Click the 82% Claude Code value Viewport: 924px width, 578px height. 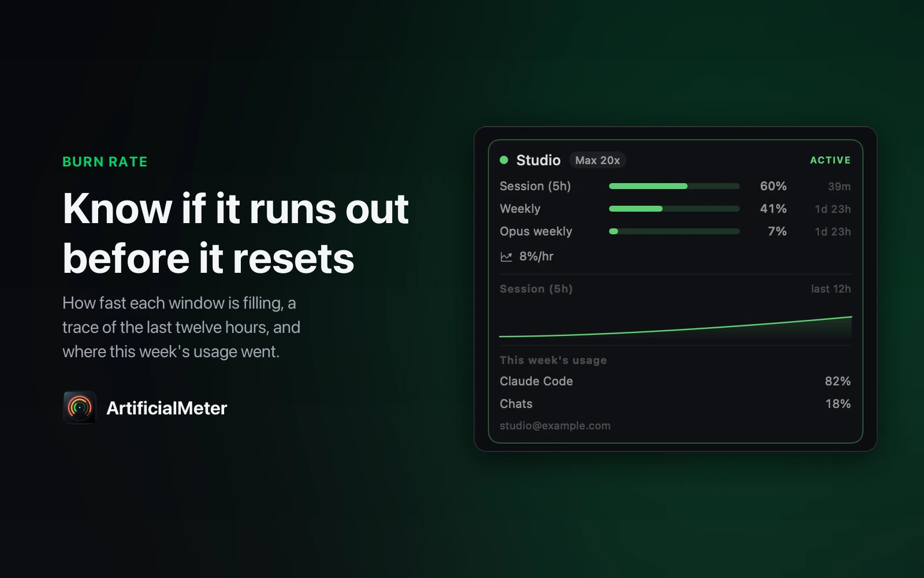838,381
